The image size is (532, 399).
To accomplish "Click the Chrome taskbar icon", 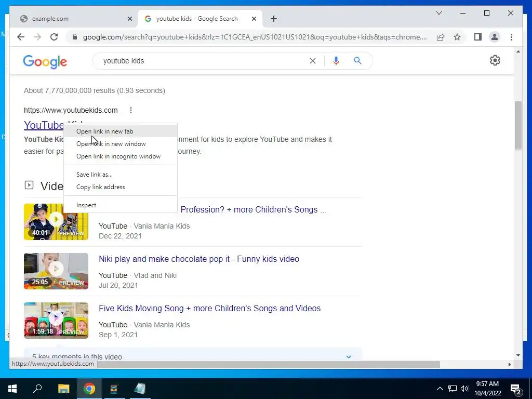I will click(89, 389).
